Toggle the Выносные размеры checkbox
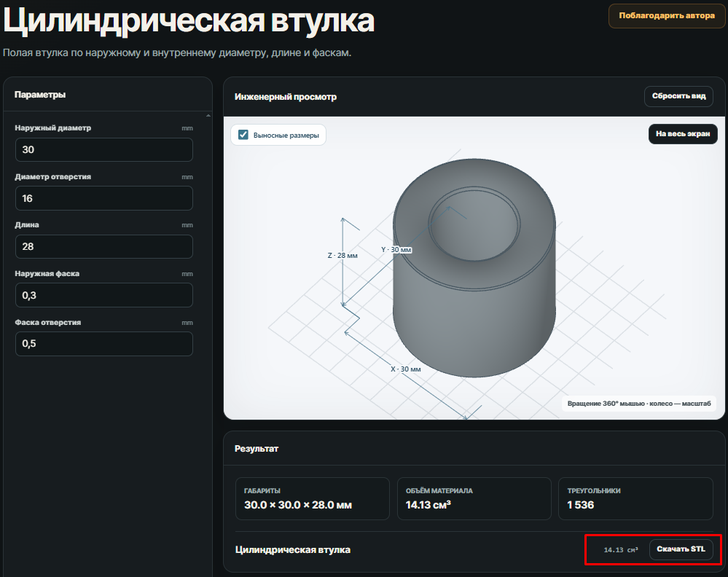The image size is (728, 577). pyautogui.click(x=243, y=135)
